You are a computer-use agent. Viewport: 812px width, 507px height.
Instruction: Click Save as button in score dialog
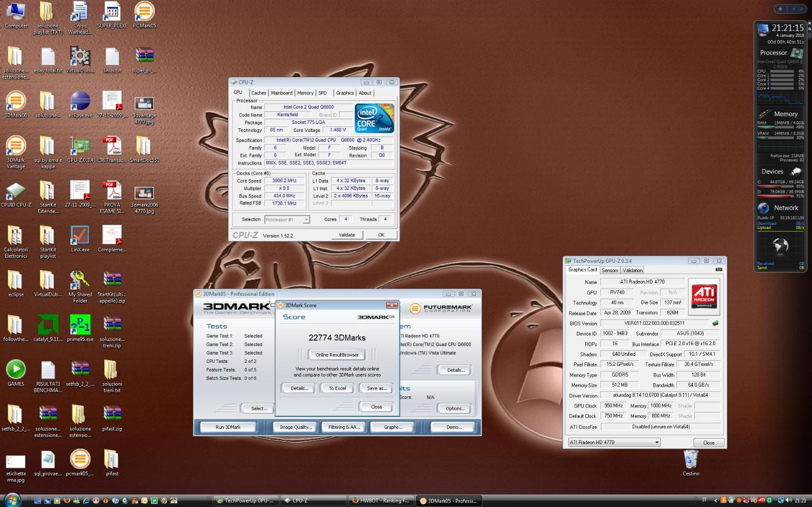(x=377, y=388)
